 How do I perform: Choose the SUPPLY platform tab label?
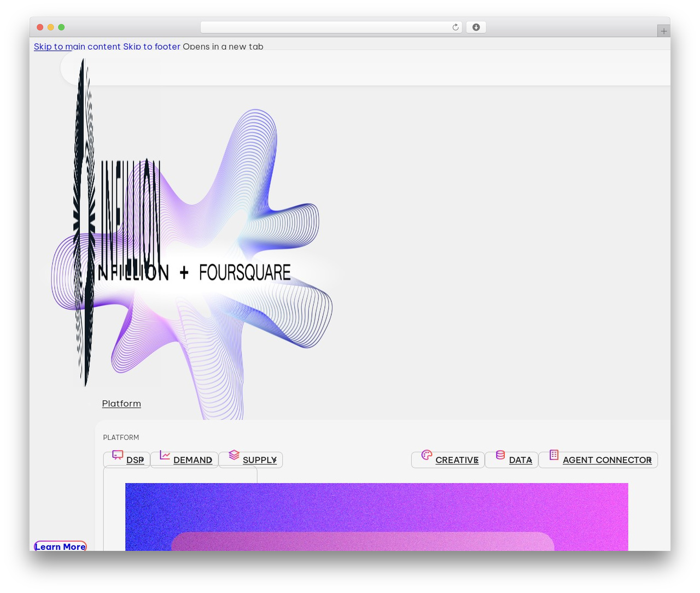tap(260, 460)
